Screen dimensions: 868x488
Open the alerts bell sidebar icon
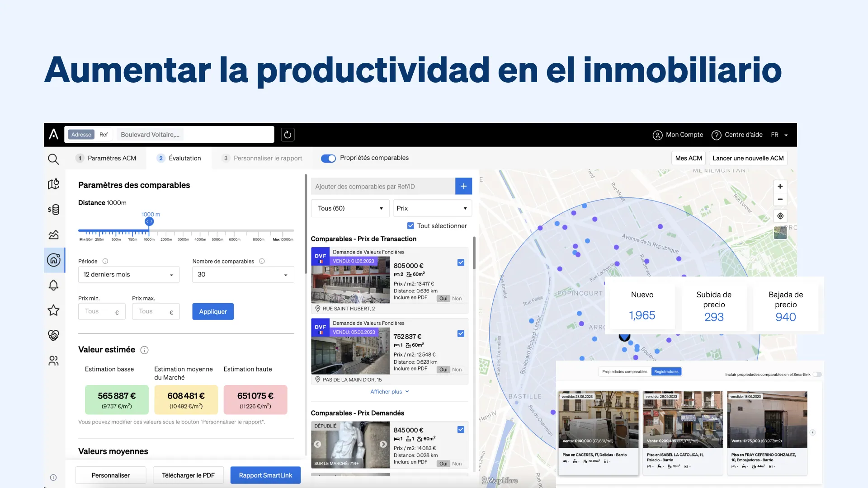(53, 285)
